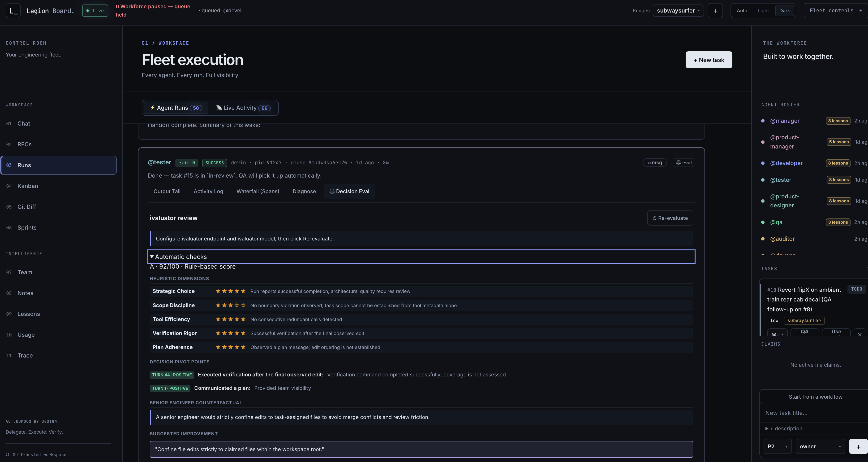This screenshot has height=462, width=868.
Task: Open the P2 priority dropdown
Action: [777, 446]
